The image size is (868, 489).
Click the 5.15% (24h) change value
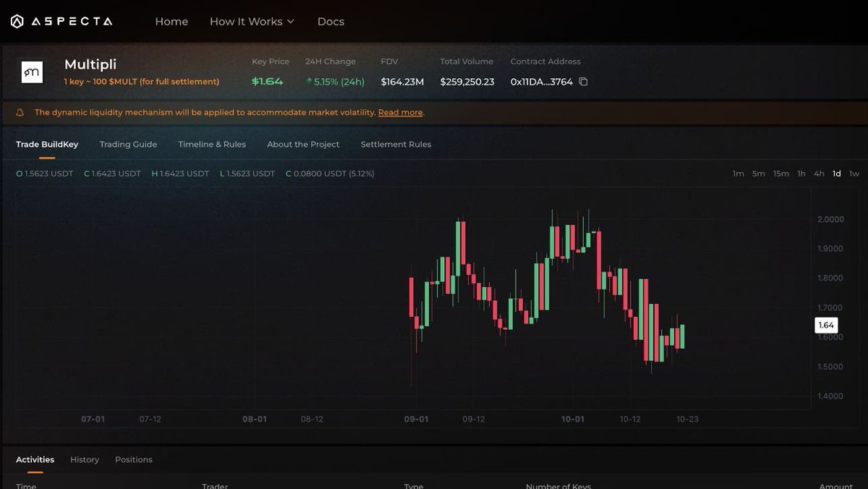click(335, 82)
